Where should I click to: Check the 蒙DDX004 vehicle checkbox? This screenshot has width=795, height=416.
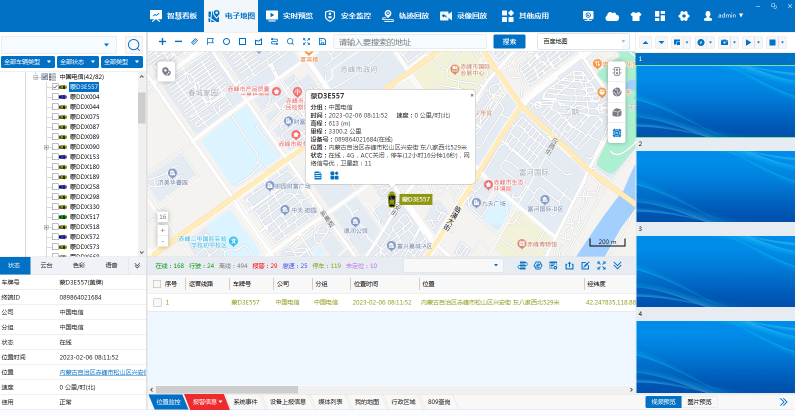click(56, 96)
